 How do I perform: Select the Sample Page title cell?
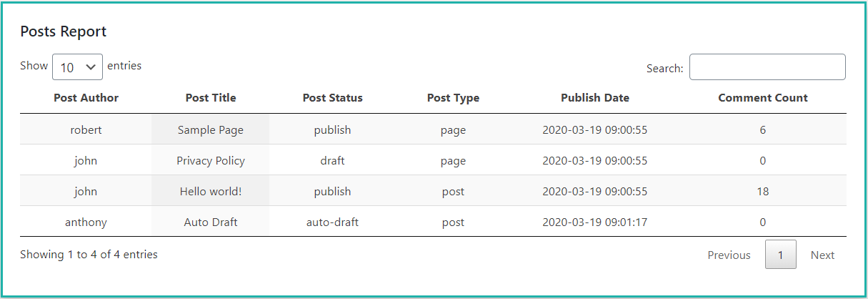pos(211,129)
